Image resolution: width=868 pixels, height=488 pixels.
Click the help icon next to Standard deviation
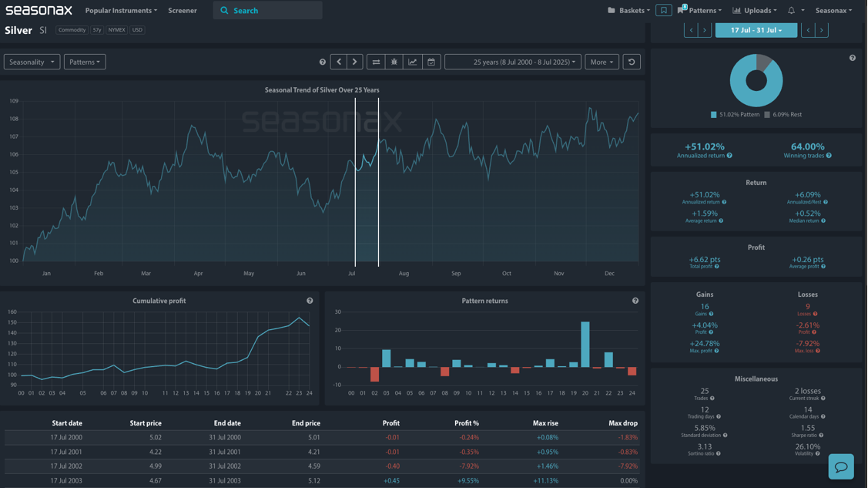(726, 436)
